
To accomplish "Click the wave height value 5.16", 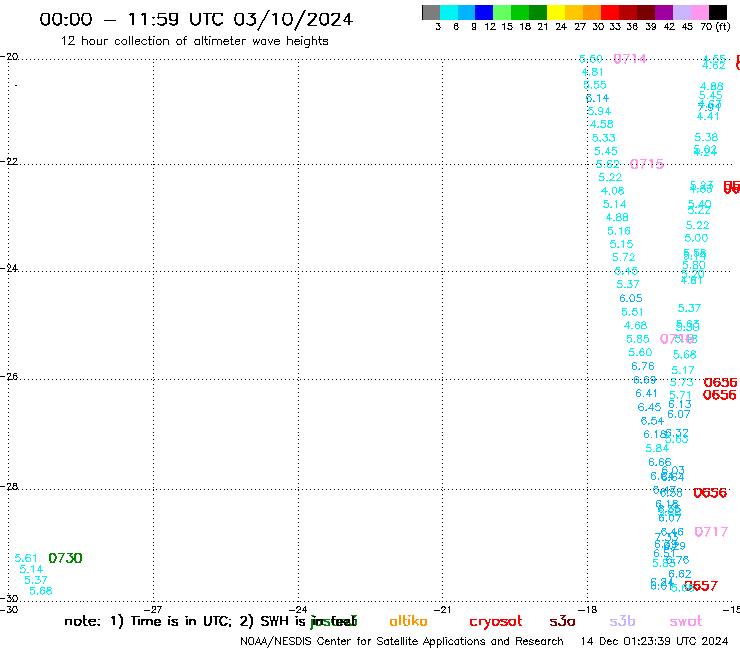I will click(x=619, y=231).
